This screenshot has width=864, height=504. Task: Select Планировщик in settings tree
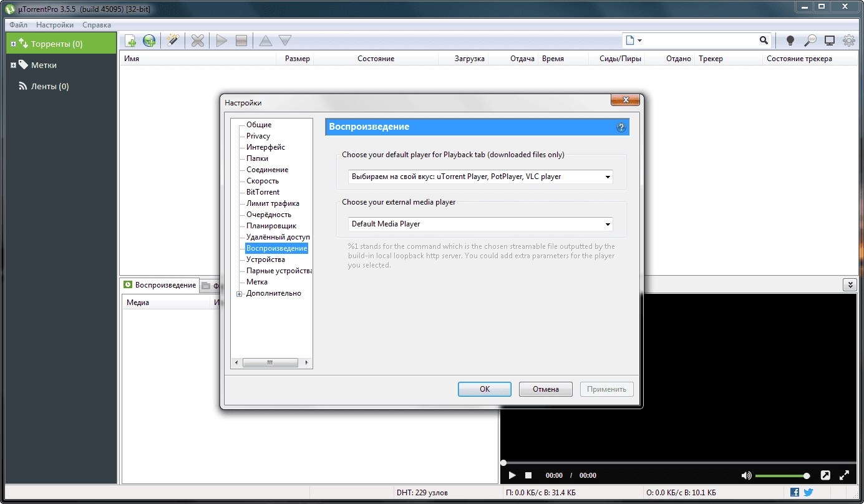[x=271, y=226]
